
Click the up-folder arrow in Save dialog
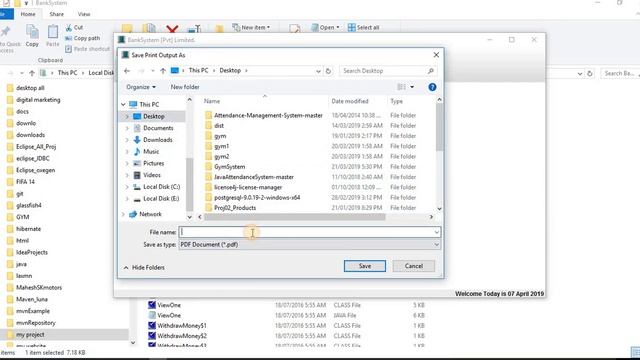click(163, 71)
